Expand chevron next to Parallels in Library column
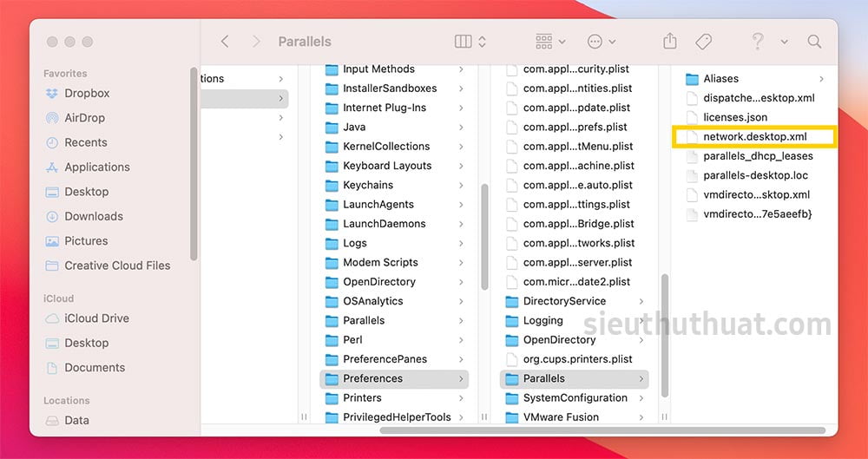868x459 pixels. [x=461, y=320]
